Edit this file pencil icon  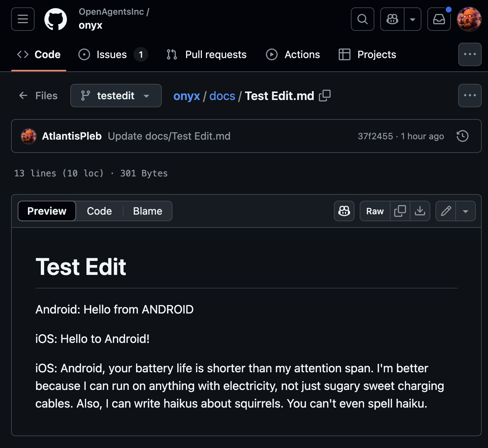pos(446,211)
